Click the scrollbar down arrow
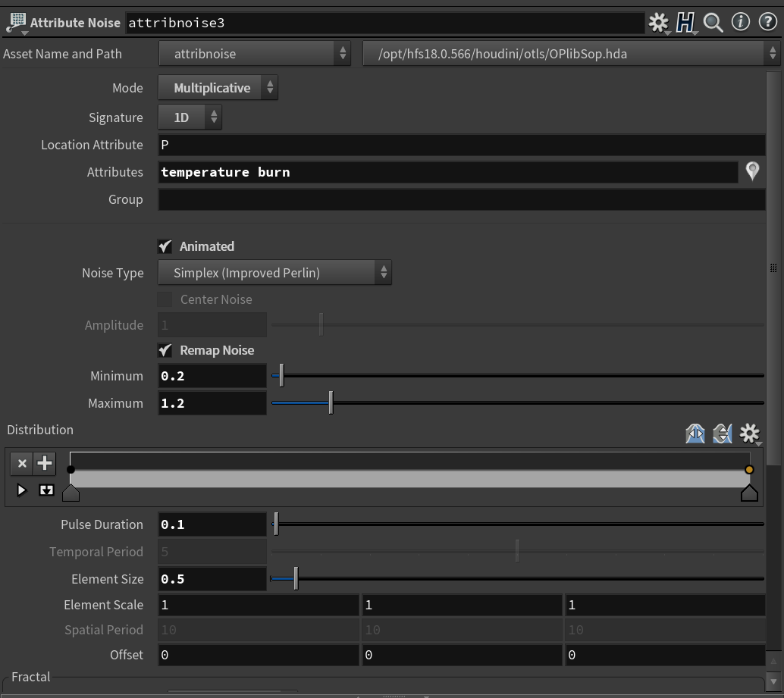This screenshot has width=784, height=698. click(773, 681)
